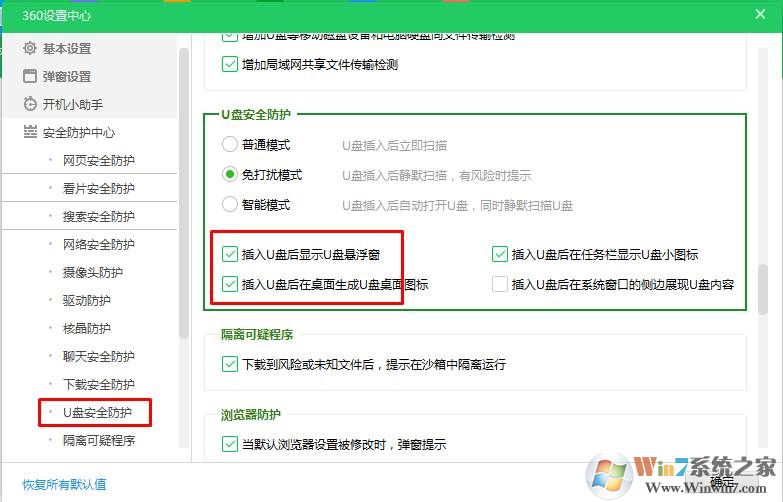Click the 浏览器防护 group heading
Viewport: 783px width, 502px height.
tap(251, 414)
